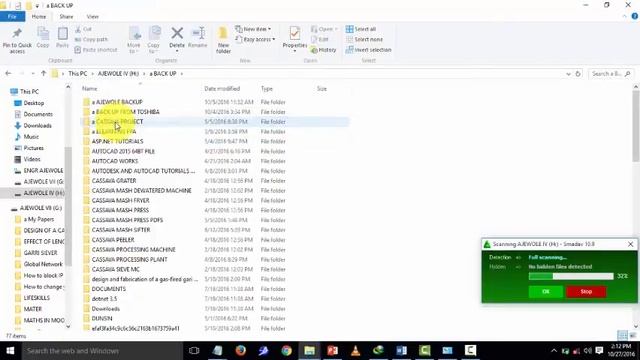
Task: Click Invert selection in ribbon
Action: point(369,50)
